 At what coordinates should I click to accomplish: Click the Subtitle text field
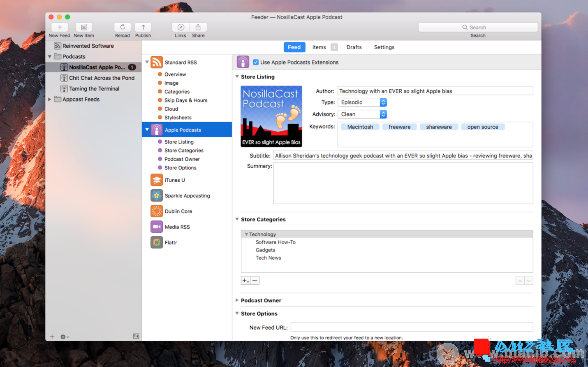tap(403, 156)
